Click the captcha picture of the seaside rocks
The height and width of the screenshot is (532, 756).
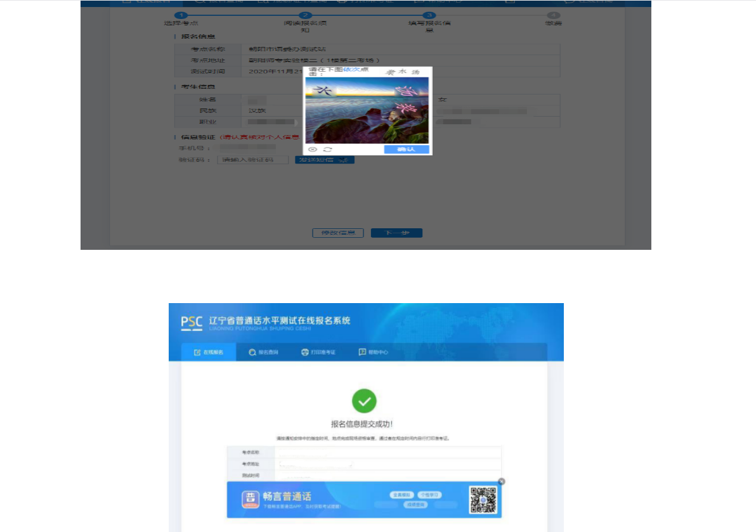pos(367,110)
